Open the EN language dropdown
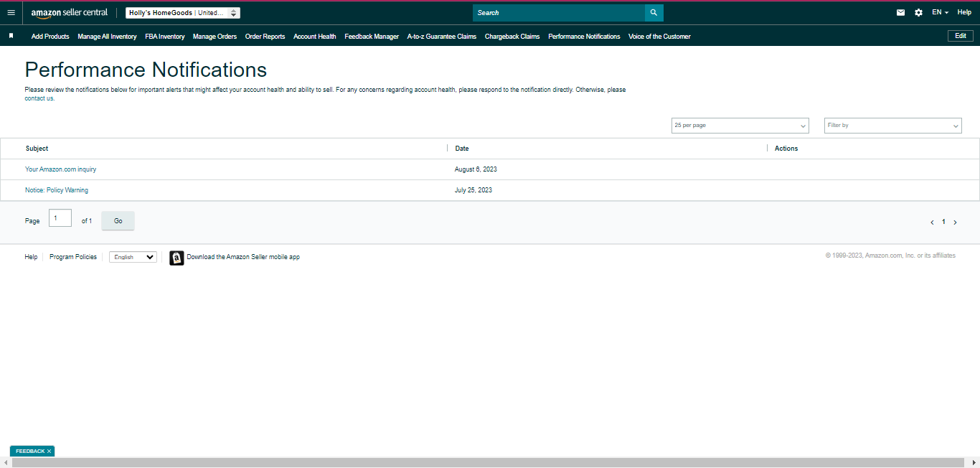 (x=940, y=12)
